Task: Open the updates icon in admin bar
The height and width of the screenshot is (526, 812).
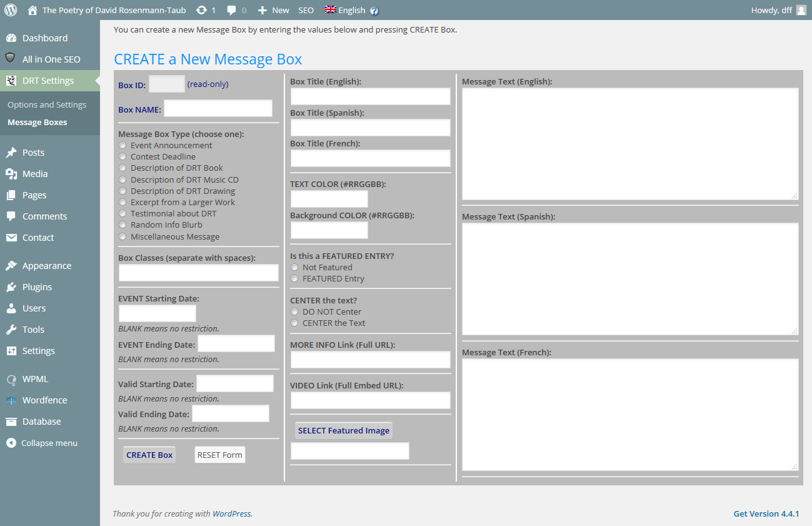Action: point(201,10)
